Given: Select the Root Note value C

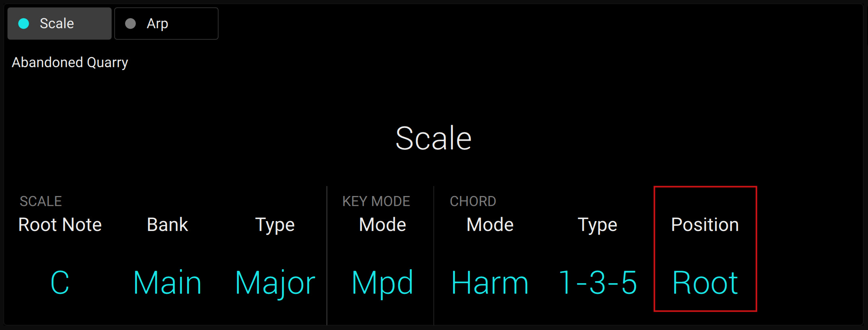Looking at the screenshot, I should click(59, 282).
